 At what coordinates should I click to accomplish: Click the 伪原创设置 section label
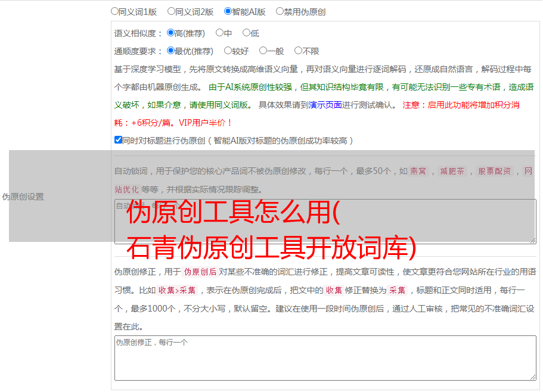(x=23, y=197)
